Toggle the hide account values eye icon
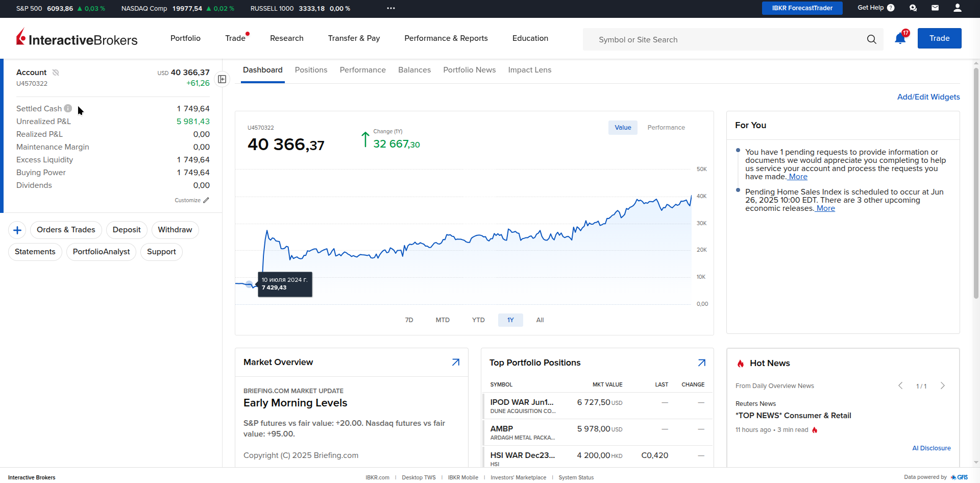Image resolution: width=980 pixels, height=483 pixels. click(56, 73)
